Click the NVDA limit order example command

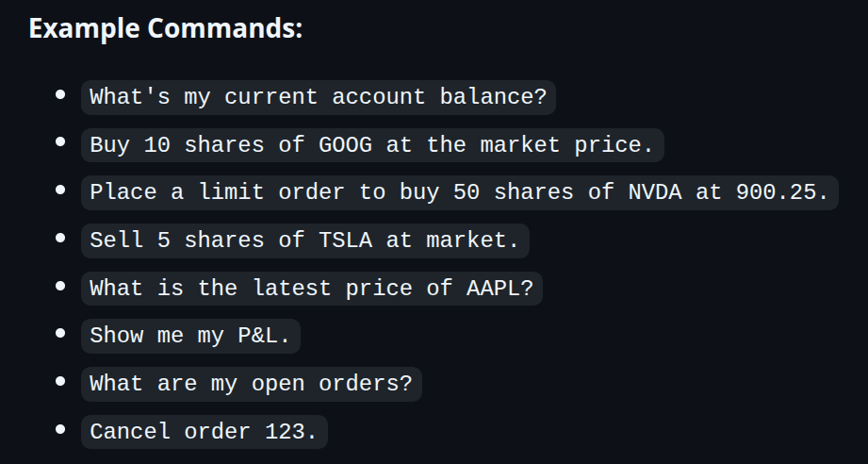[x=459, y=192]
